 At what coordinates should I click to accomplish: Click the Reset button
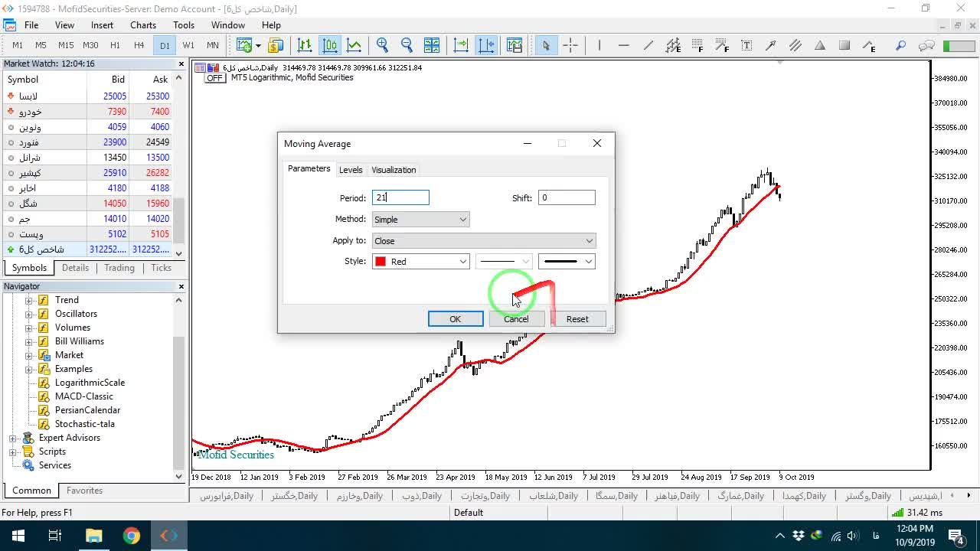[577, 319]
